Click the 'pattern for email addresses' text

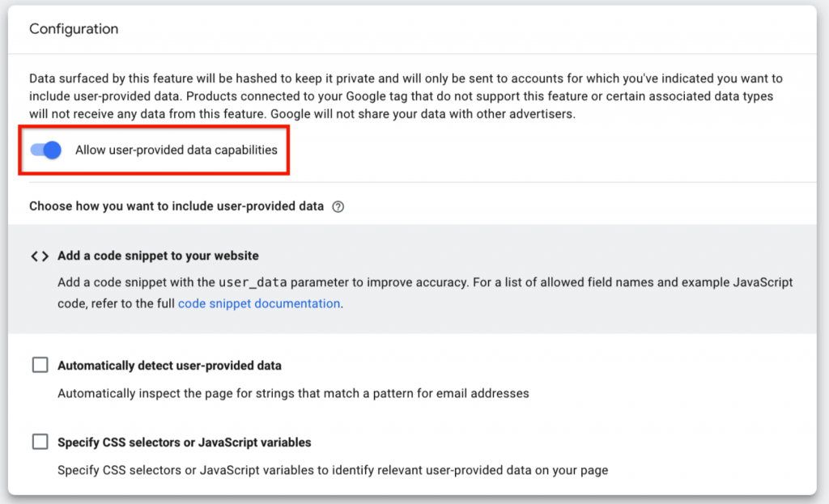(x=453, y=393)
